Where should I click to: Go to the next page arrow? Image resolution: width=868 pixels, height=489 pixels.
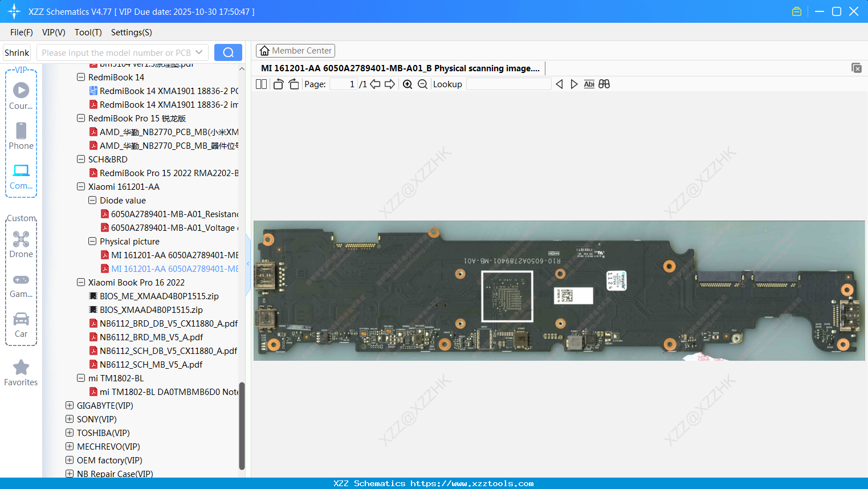pyautogui.click(x=390, y=84)
